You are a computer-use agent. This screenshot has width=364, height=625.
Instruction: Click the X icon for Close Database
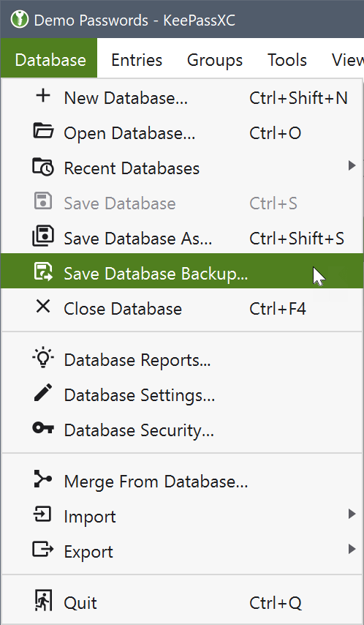coord(43,307)
